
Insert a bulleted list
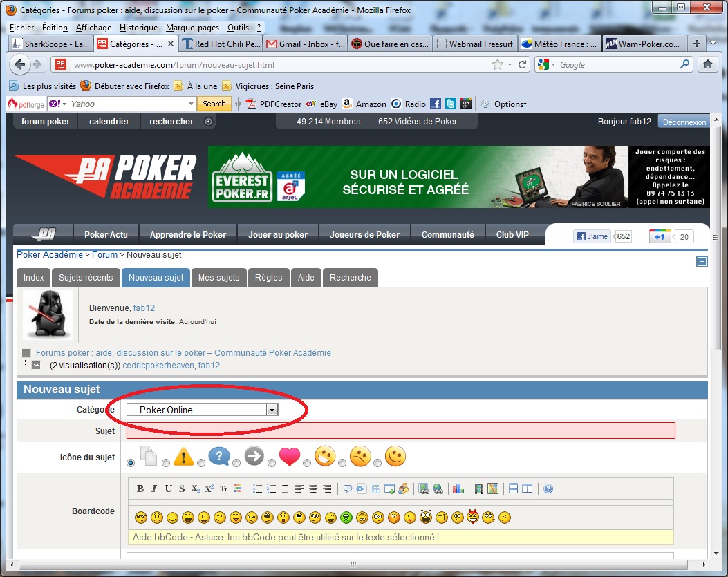click(x=258, y=489)
